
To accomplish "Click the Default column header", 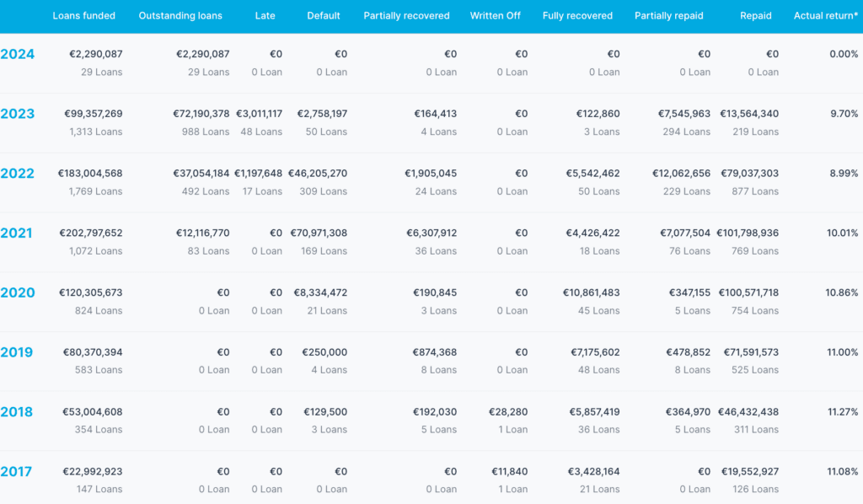I will pos(324,16).
